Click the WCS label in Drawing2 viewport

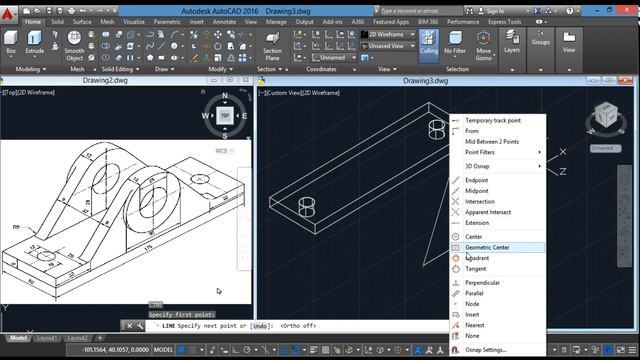coord(224,151)
